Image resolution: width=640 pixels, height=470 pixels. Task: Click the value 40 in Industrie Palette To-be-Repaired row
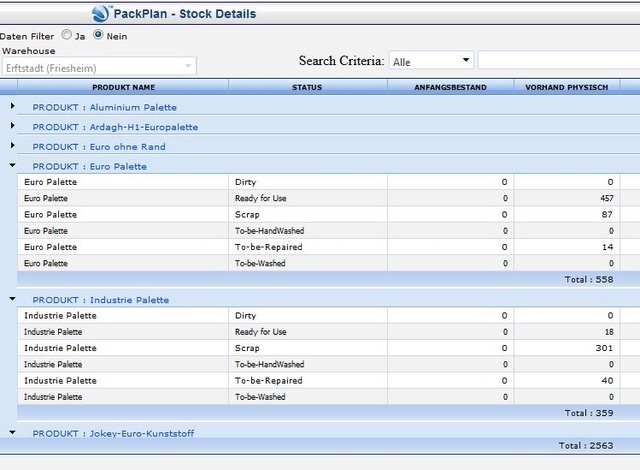click(x=607, y=381)
